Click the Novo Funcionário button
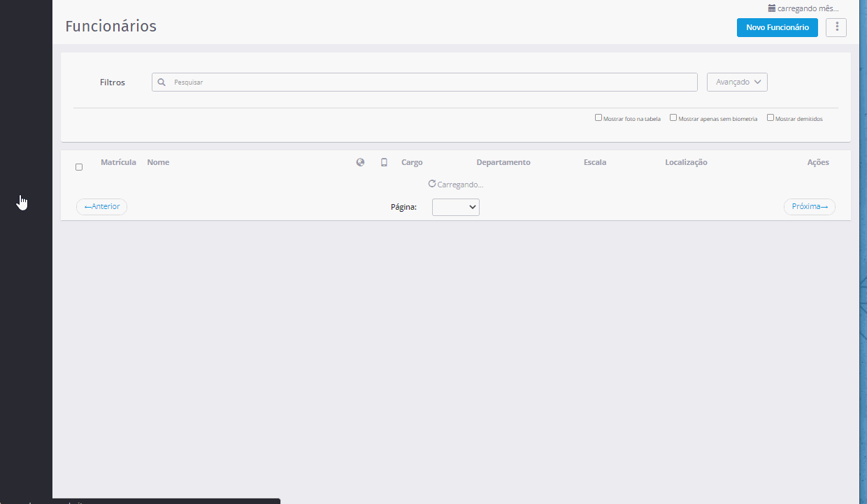Image resolution: width=867 pixels, height=504 pixels. [x=777, y=27]
